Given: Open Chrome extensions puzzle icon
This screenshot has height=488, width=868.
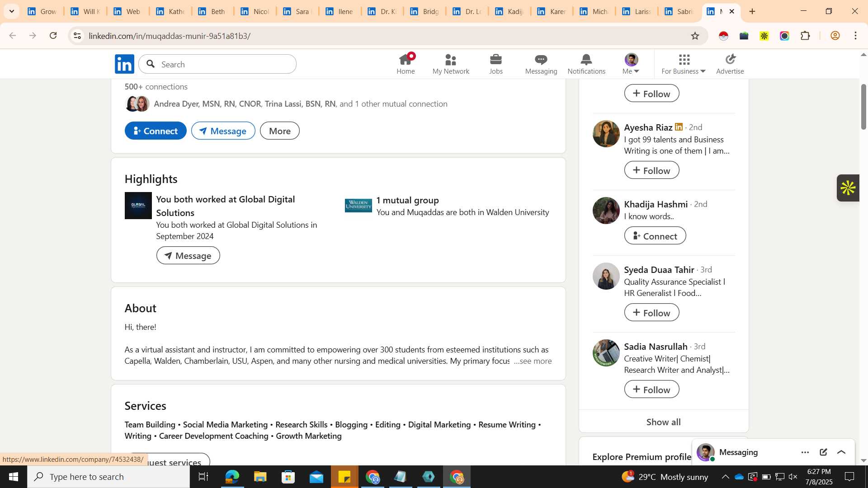Looking at the screenshot, I should 805,36.
